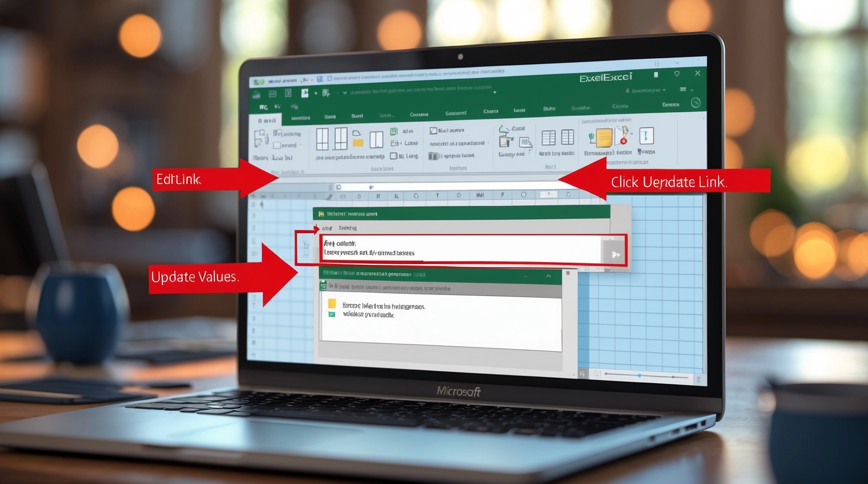This screenshot has width=868, height=484.
Task: Click the status bar view icon left of zoom slider
Action: (x=597, y=373)
